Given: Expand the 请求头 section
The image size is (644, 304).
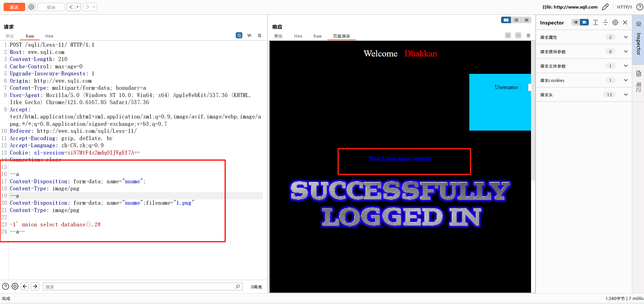Looking at the screenshot, I should point(626,95).
